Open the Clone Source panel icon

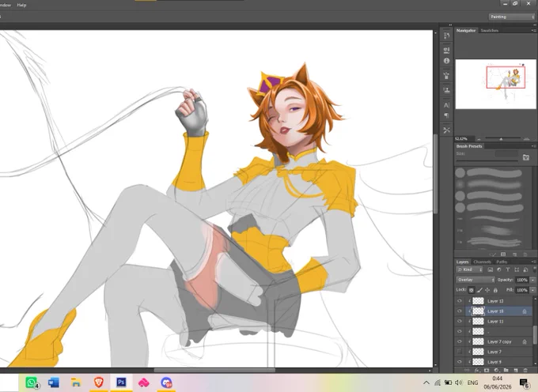pos(446,90)
